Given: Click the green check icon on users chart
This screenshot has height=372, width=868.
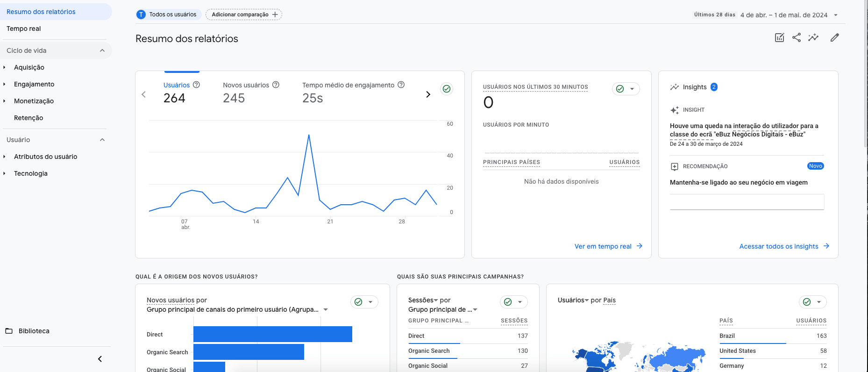Looking at the screenshot, I should [447, 89].
